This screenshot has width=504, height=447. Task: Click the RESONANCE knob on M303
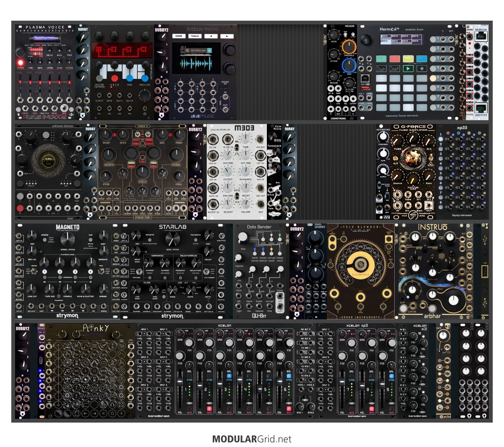[x=245, y=172]
